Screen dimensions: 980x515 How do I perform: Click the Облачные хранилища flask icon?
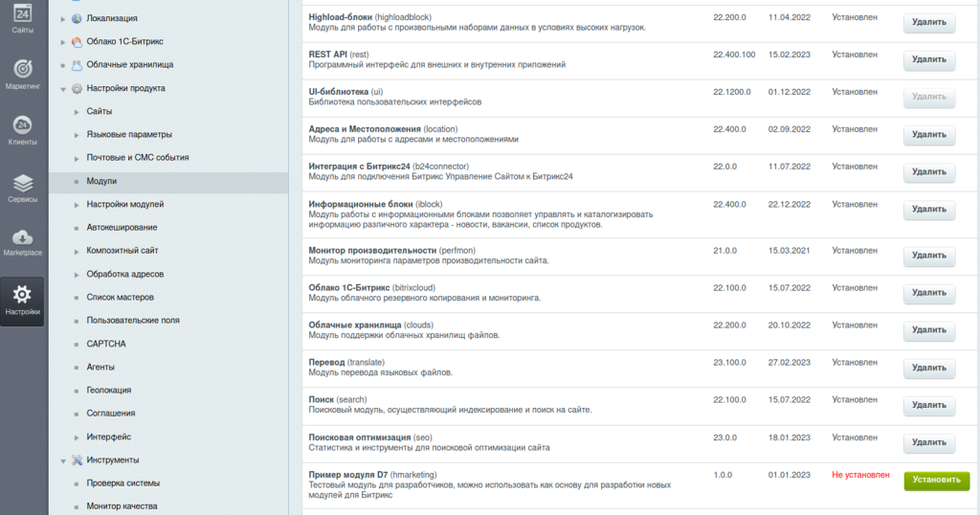(77, 65)
